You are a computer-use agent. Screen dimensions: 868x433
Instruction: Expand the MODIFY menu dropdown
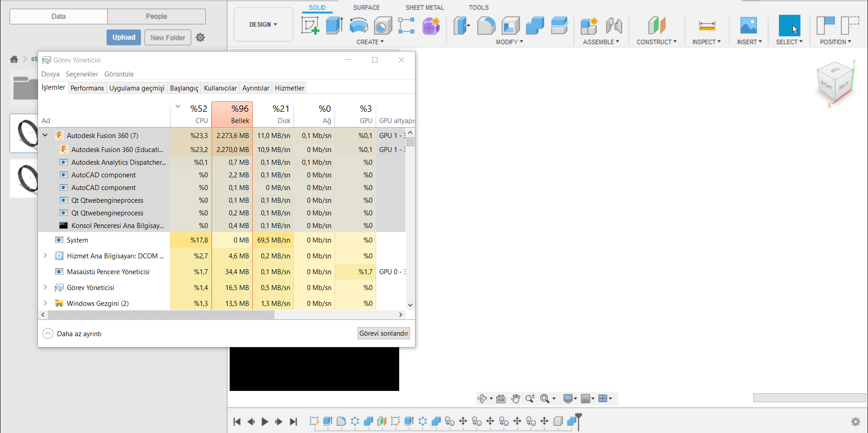click(x=509, y=42)
